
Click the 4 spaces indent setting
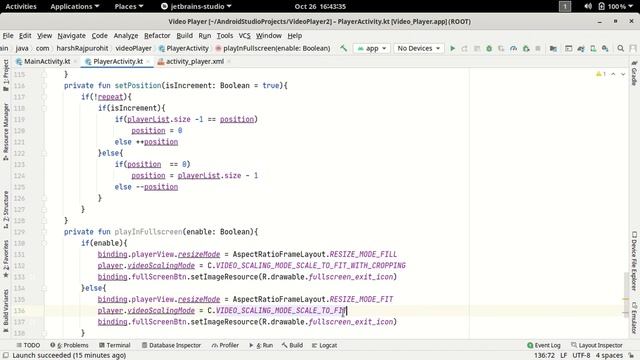[x=609, y=356]
